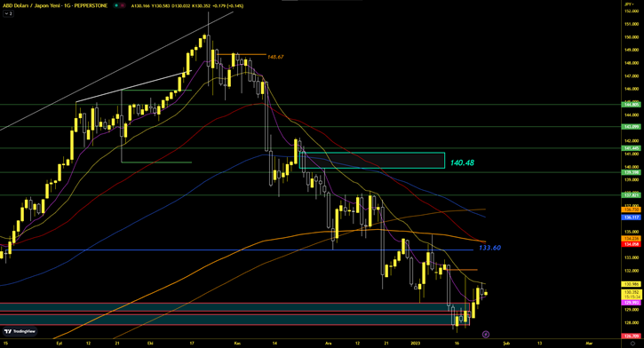Click the Eki month label on time axis
The image size is (644, 348).
coord(150,343)
